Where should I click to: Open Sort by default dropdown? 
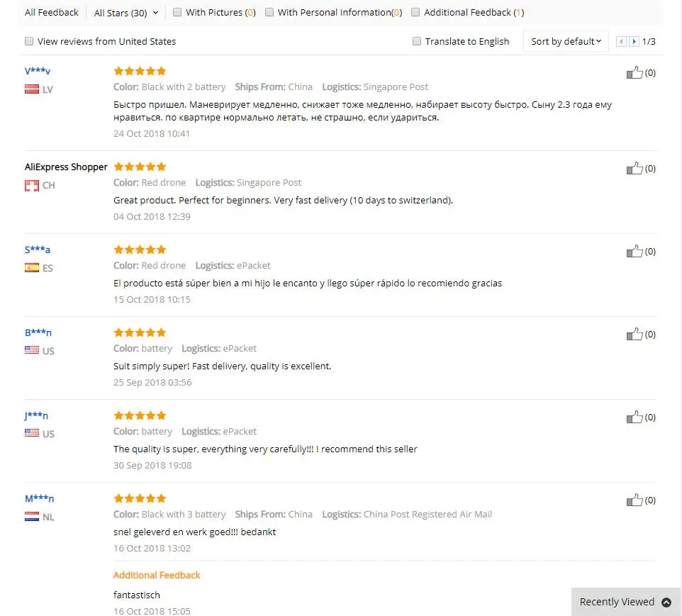[x=566, y=41]
